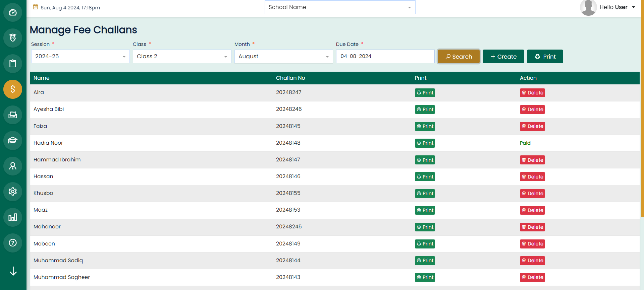Print challan for Mahanoor
The width and height of the screenshot is (644, 290).
pos(425,227)
